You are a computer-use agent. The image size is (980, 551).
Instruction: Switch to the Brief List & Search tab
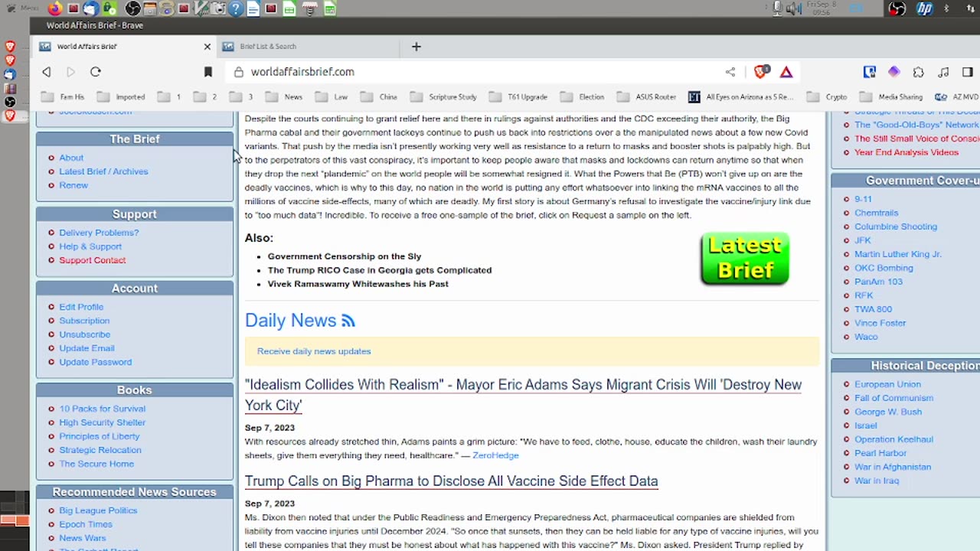(308, 47)
